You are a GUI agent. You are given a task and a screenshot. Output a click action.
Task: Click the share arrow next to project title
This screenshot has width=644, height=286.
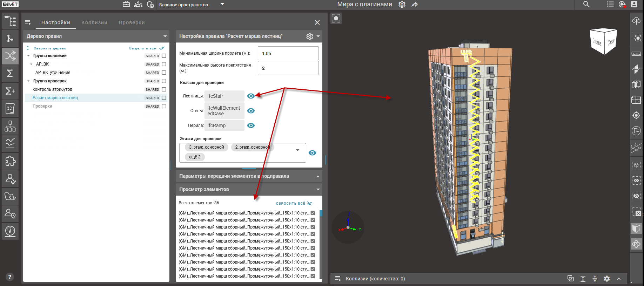(415, 5)
